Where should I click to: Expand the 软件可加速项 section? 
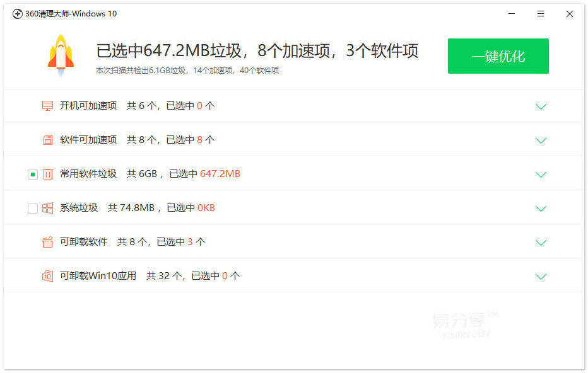coord(541,141)
